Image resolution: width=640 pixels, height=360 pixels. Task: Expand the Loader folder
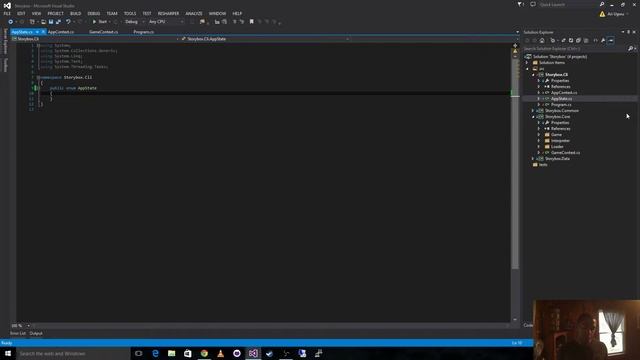pos(539,147)
